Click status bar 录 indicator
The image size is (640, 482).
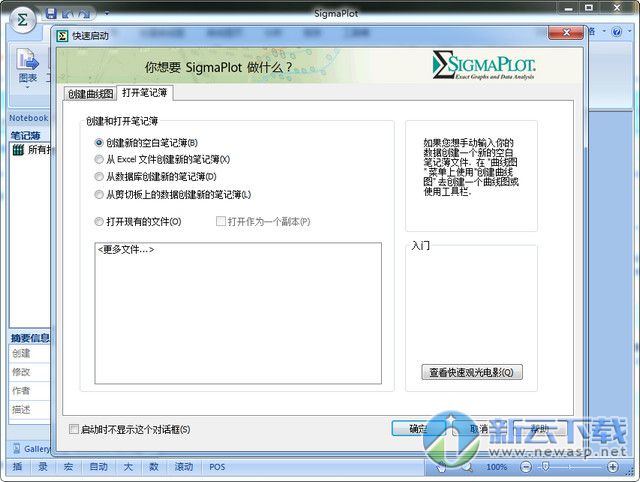[43, 466]
